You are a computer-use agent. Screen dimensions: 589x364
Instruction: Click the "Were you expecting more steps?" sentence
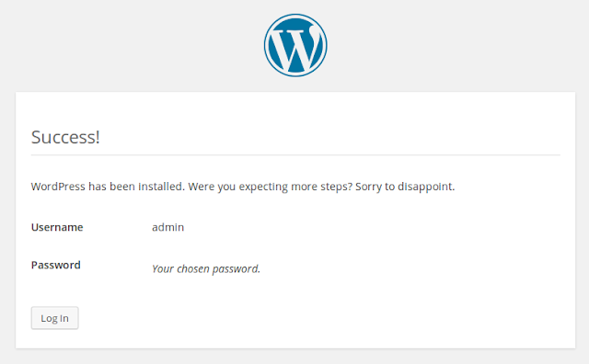point(270,187)
